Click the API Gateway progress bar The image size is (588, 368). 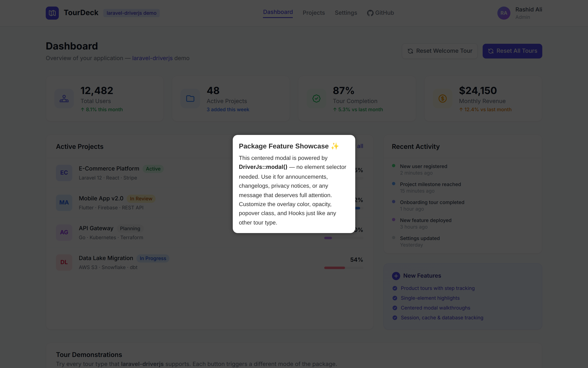344,238
